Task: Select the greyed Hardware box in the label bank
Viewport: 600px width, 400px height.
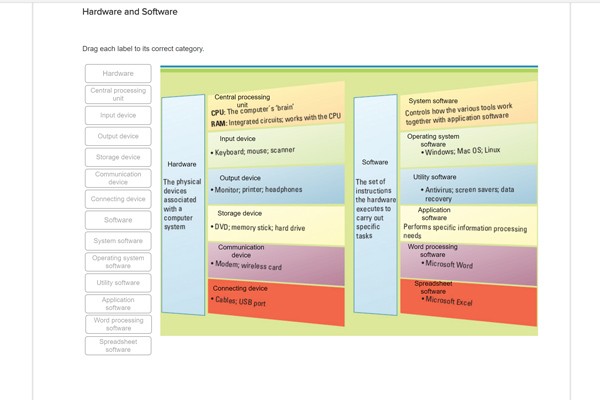Action: pos(118,73)
